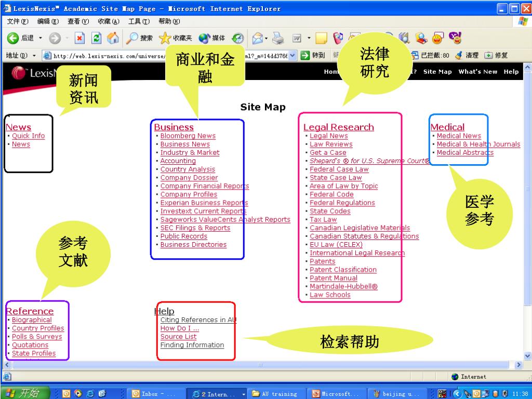This screenshot has width=532, height=399.
Task: Open the Mail icon dropdown arrow
Action: [x=267, y=38]
